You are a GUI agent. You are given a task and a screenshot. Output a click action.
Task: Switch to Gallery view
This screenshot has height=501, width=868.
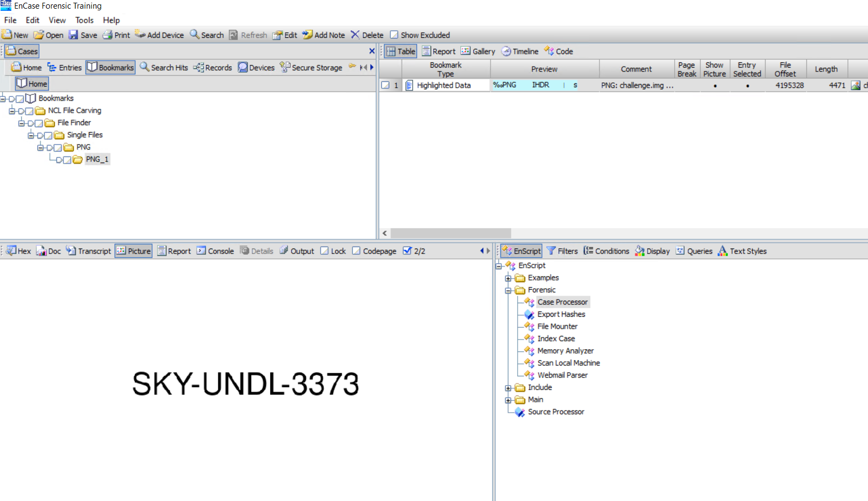[478, 51]
